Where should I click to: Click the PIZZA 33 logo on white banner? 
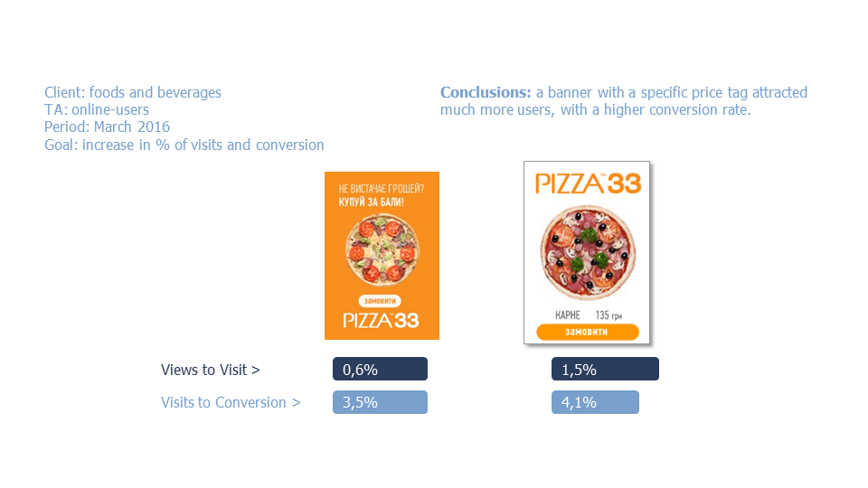(x=588, y=183)
